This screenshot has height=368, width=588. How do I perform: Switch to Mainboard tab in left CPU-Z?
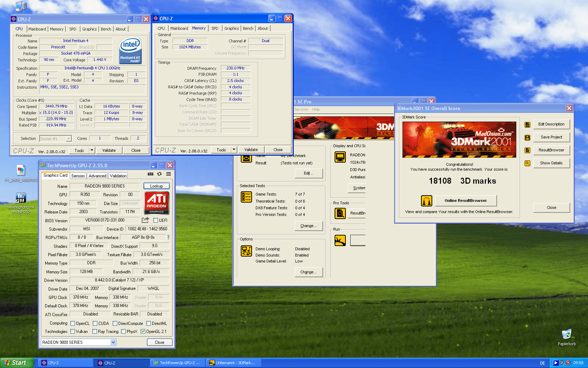point(37,29)
